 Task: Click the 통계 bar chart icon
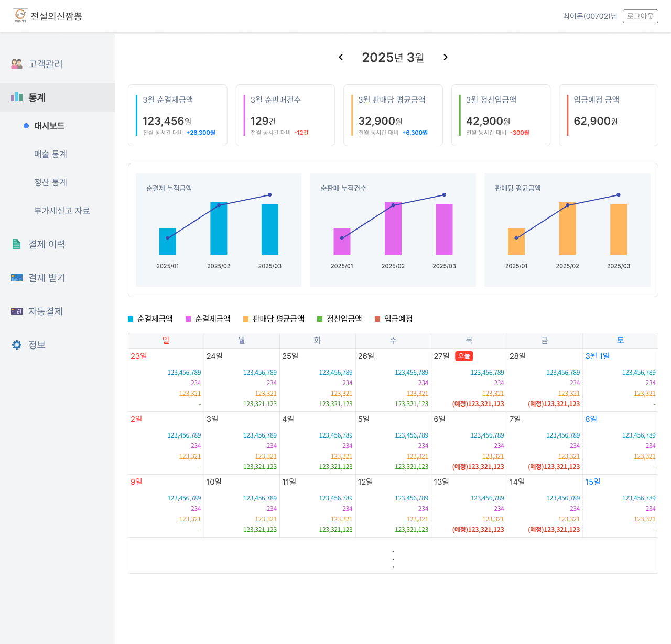17,97
